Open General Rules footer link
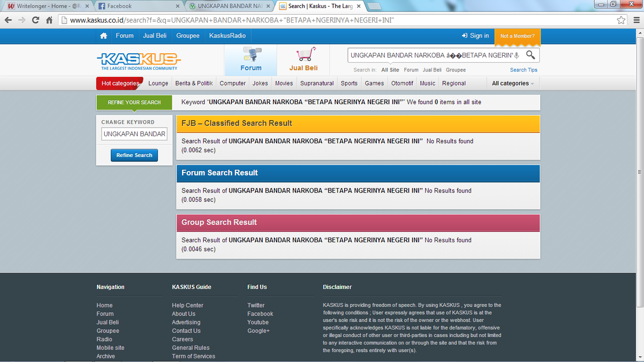The width and height of the screenshot is (644, 362). 191,348
